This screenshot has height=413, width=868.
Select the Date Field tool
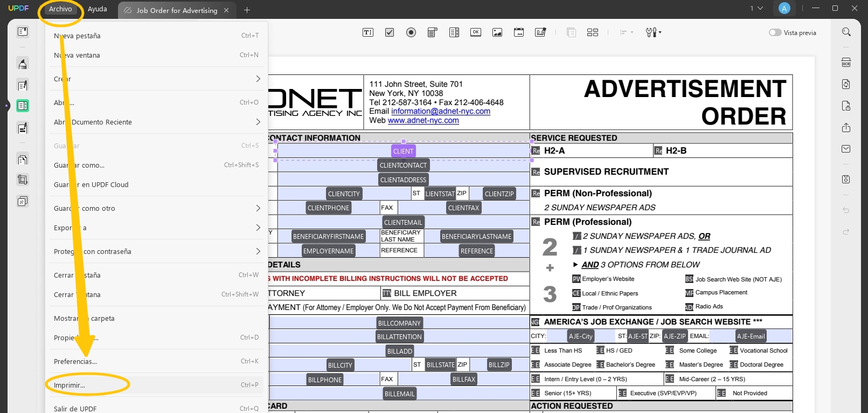point(519,32)
